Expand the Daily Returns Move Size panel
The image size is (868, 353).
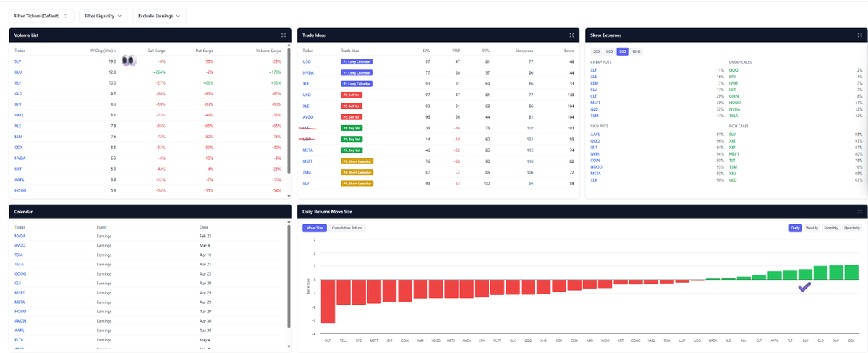coord(859,212)
